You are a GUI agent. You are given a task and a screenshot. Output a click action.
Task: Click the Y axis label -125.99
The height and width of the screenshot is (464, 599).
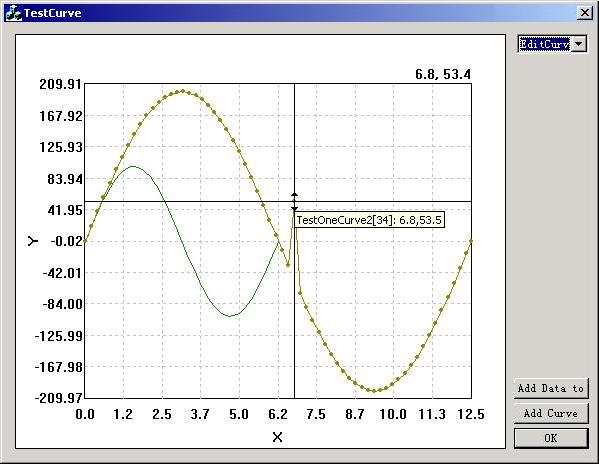click(58, 336)
